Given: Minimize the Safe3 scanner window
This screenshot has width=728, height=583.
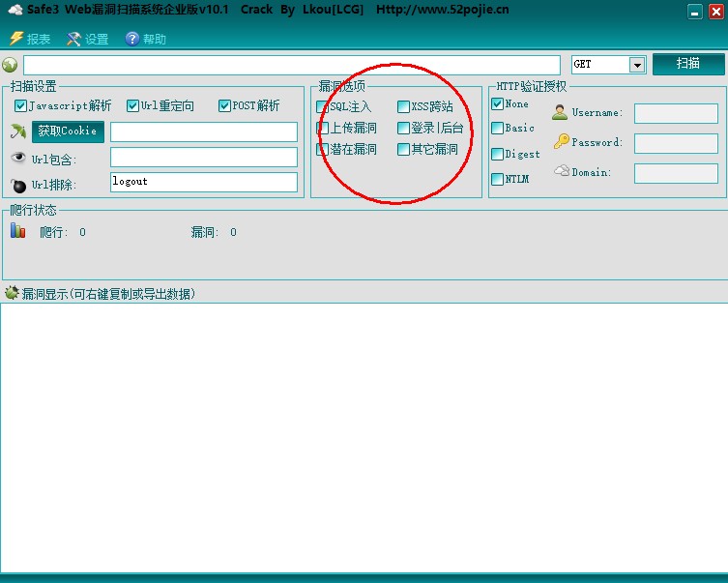Looking at the screenshot, I should (694, 12).
